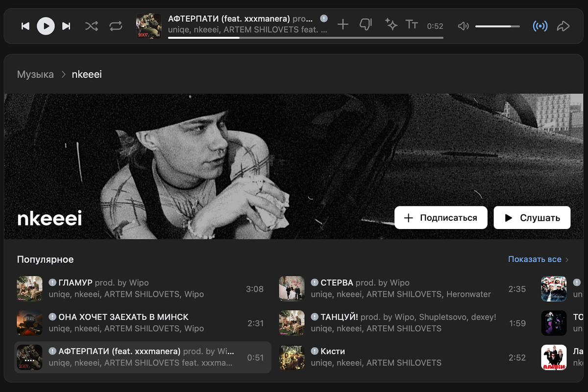The width and height of the screenshot is (588, 392).
Task: Skip to previous track
Action: 25,26
